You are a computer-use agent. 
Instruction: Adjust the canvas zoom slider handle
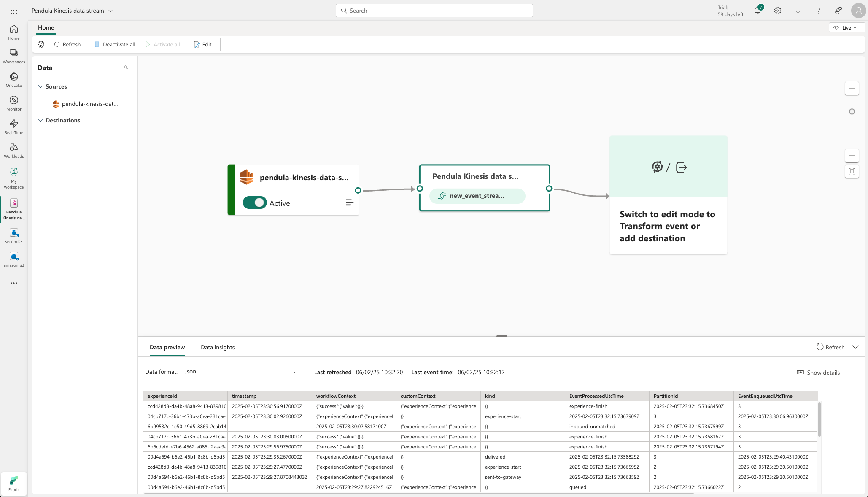click(852, 112)
